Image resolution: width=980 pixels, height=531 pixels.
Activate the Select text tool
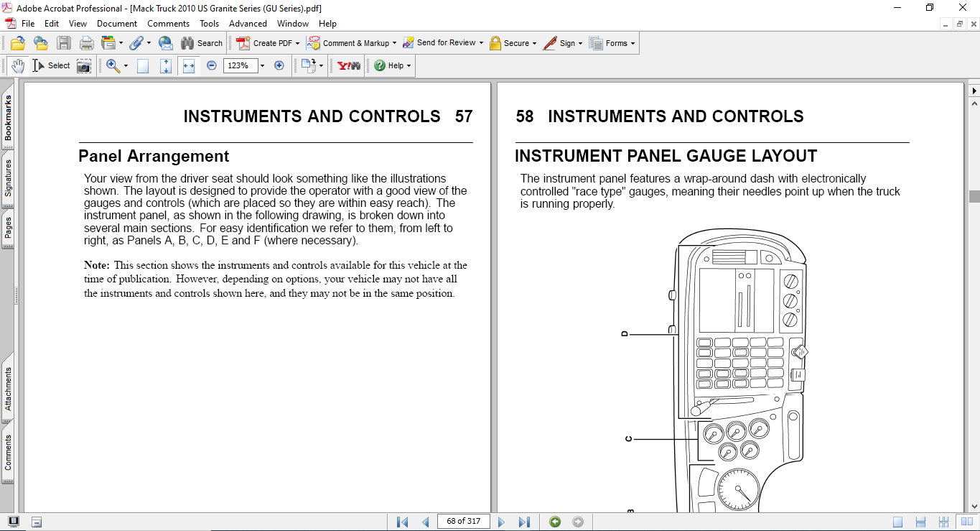pos(51,65)
